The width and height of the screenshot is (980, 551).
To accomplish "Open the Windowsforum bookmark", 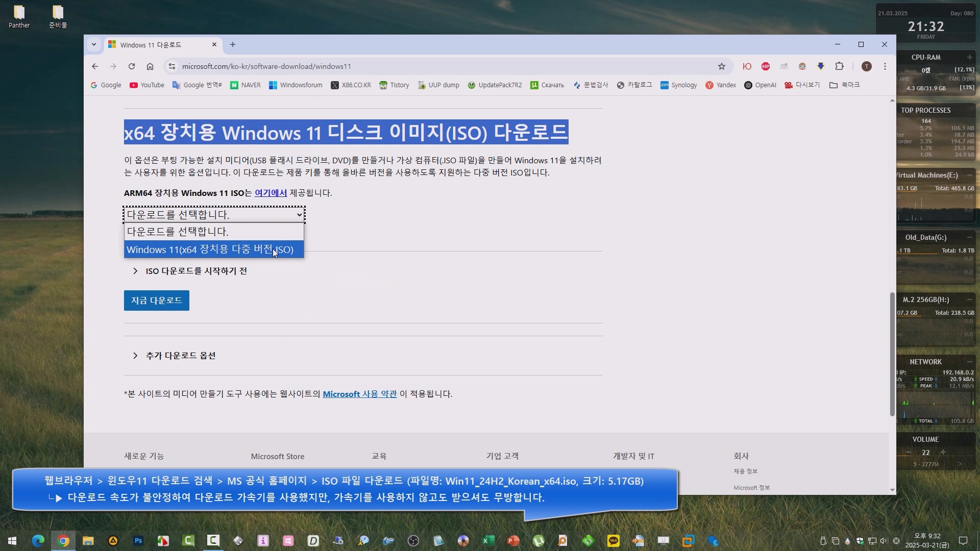I will [296, 85].
